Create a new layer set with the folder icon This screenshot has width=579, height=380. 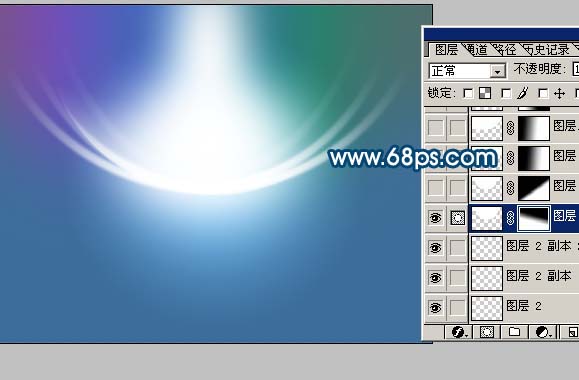tap(514, 332)
